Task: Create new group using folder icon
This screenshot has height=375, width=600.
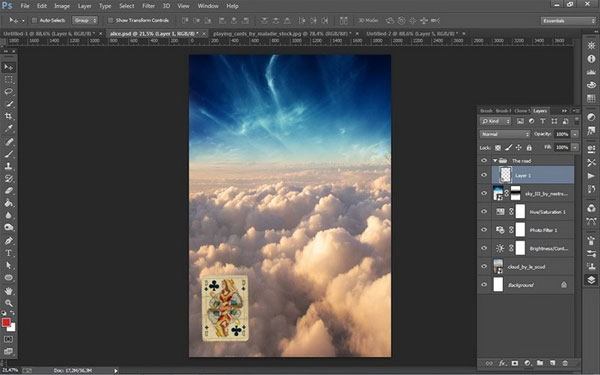Action: tap(540, 363)
